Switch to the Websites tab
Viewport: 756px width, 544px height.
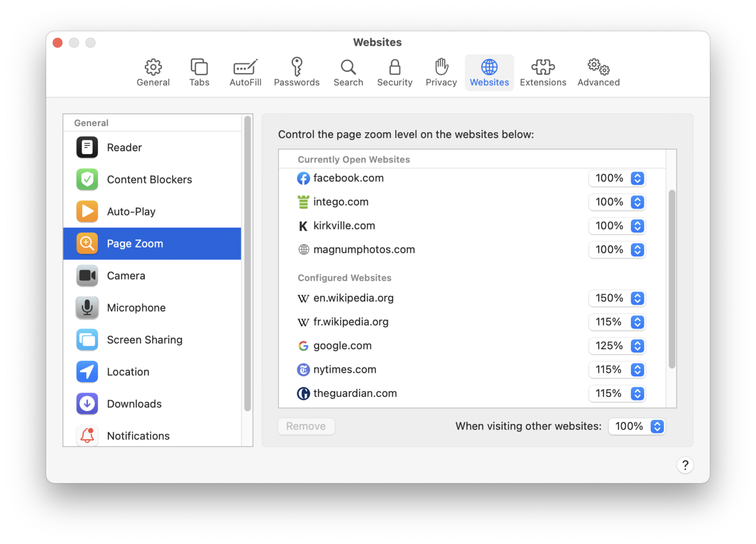click(489, 72)
